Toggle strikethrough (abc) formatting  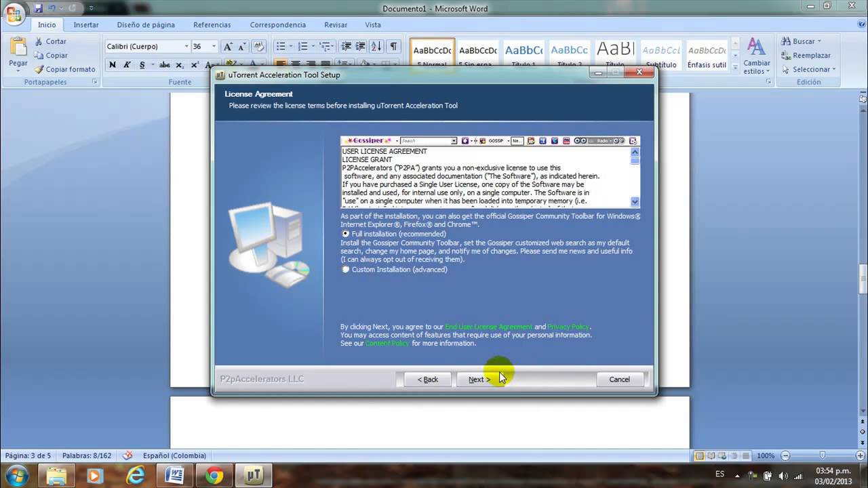(164, 65)
